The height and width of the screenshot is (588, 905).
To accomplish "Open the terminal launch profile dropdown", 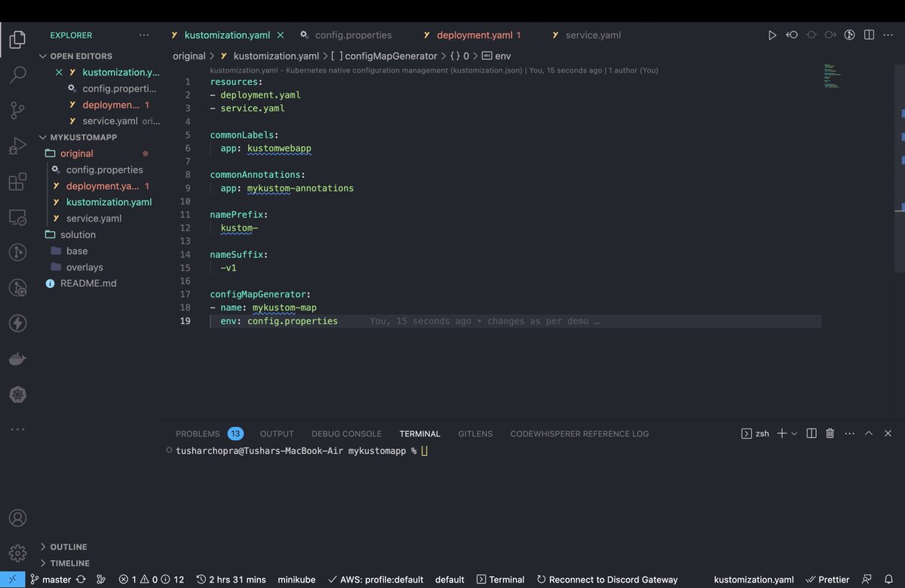I will pyautogui.click(x=794, y=433).
